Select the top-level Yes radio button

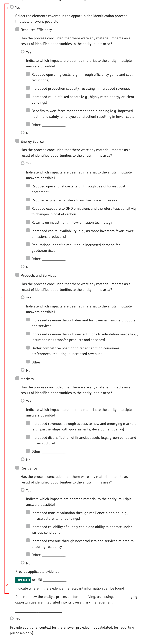coord(12,7)
